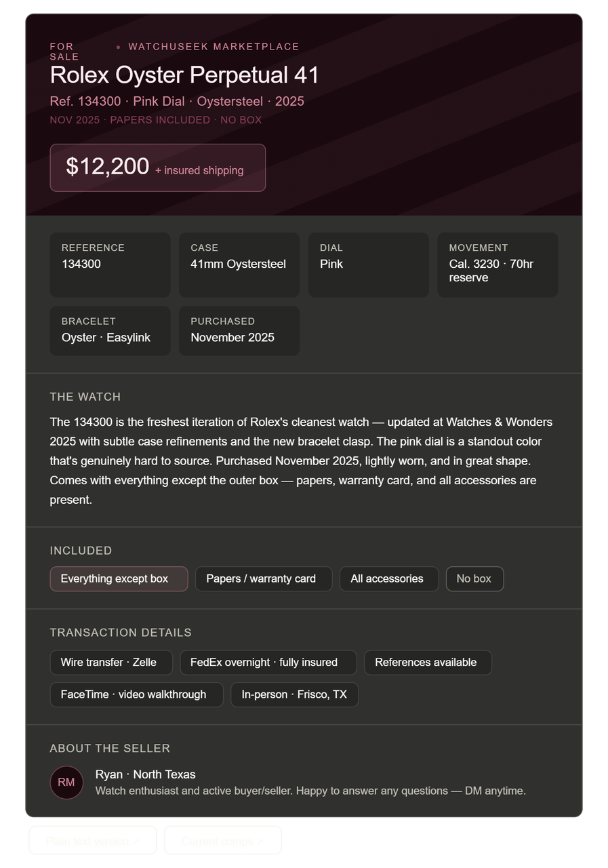The height and width of the screenshot is (868, 608).
Task: Click the Bracelet Oyster Easylink card
Action: (110, 331)
